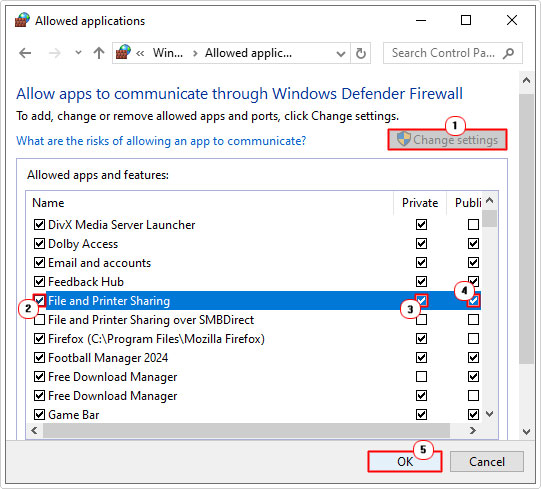Toggle Firefox app checkbox
This screenshot has width=541, height=489.
pos(39,339)
